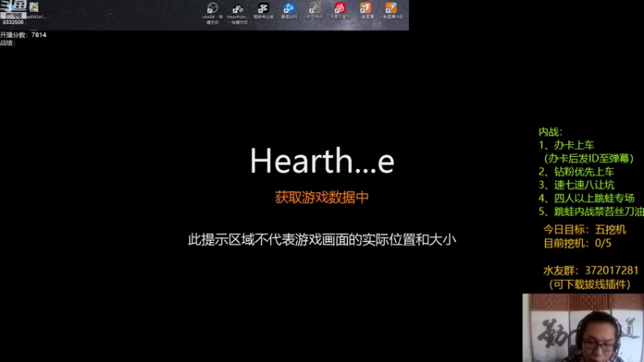644x362 pixels.
Task: Select the image file icon named ad043a1
Action: (x=35, y=10)
